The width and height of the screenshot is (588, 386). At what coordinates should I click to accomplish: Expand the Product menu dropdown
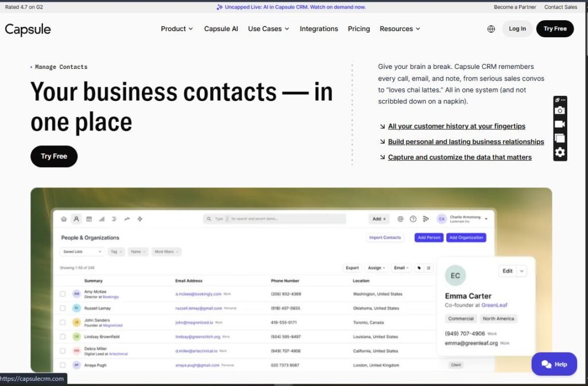click(x=176, y=28)
